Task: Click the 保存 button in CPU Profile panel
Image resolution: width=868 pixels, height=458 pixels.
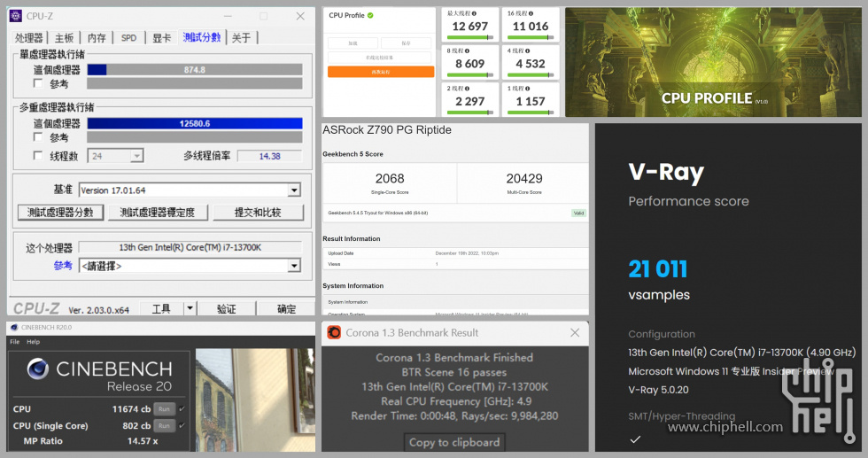Action: [x=407, y=43]
